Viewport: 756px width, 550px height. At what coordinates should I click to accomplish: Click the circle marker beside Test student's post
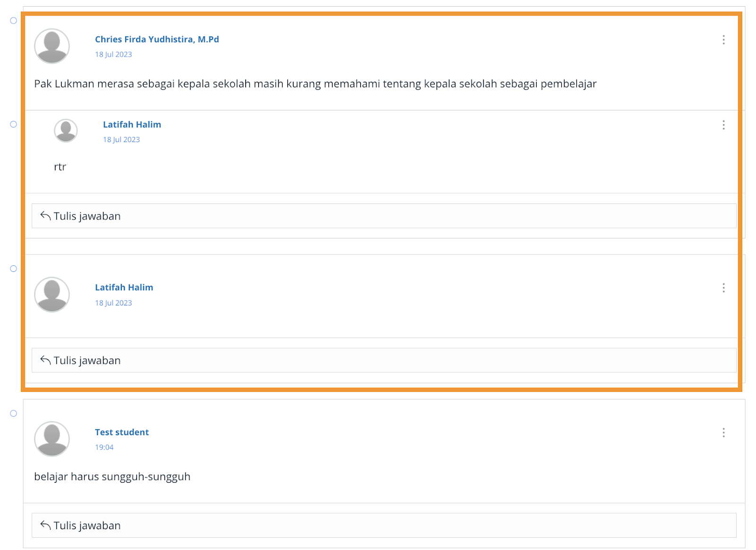[14, 414]
